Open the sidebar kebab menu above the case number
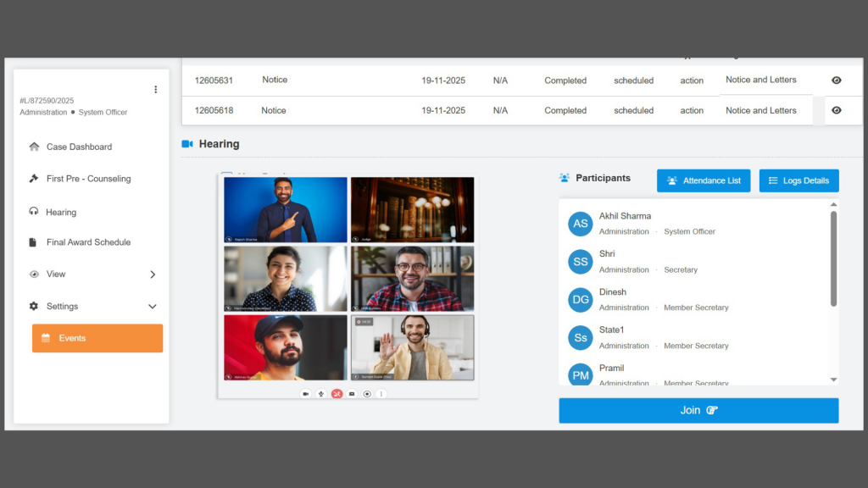 (x=155, y=90)
